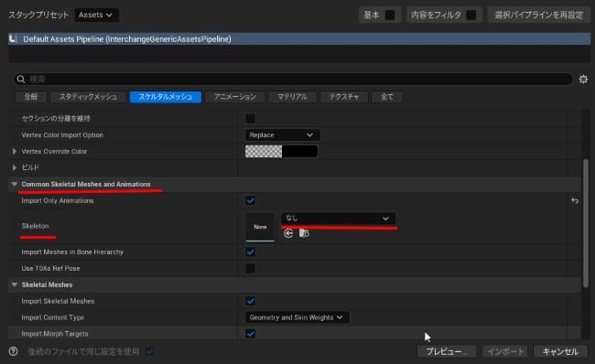The height and width of the screenshot is (364, 595).
Task: Click the Use T0As Ref Pose label
Action: [51, 268]
